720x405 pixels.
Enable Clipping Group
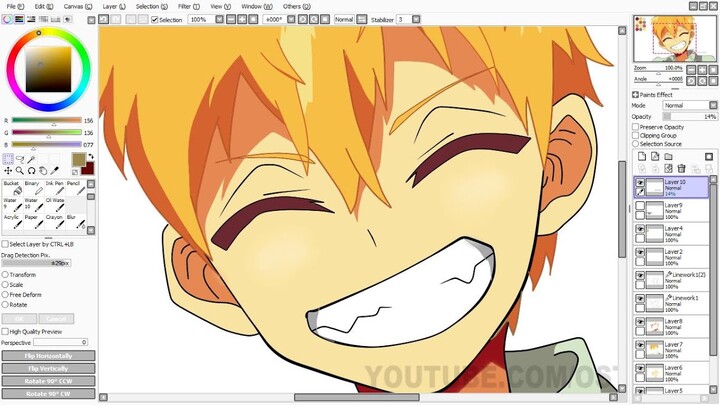coord(636,135)
